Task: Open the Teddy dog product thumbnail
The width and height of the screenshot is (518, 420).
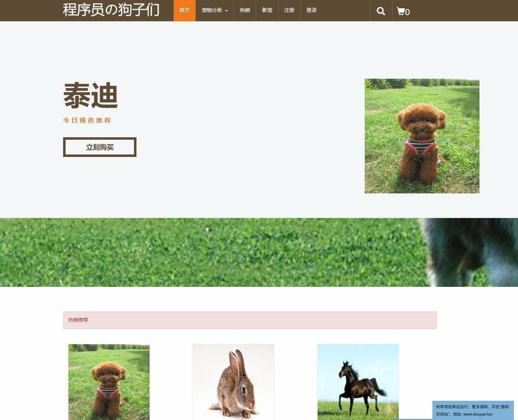Action: point(109,382)
